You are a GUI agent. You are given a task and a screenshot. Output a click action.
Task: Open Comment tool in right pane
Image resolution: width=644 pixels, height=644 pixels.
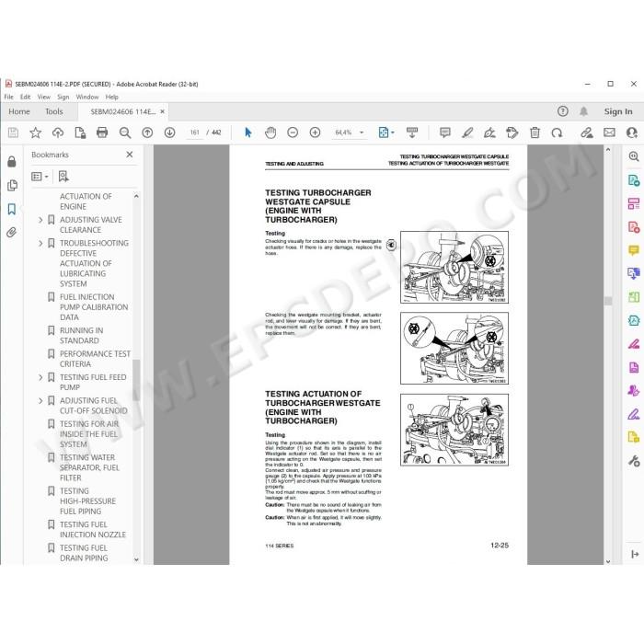pyautogui.click(x=634, y=250)
